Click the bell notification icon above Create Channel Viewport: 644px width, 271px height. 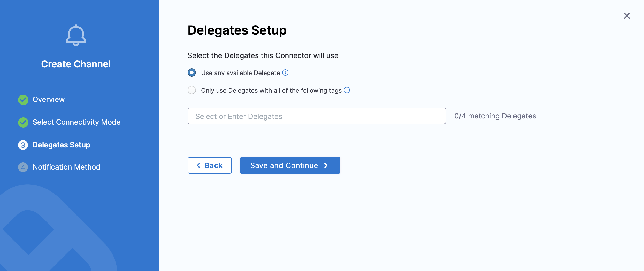pos(76,35)
